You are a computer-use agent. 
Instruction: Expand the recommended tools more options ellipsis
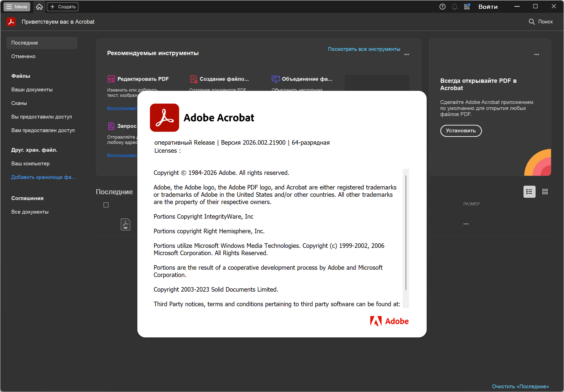click(407, 54)
